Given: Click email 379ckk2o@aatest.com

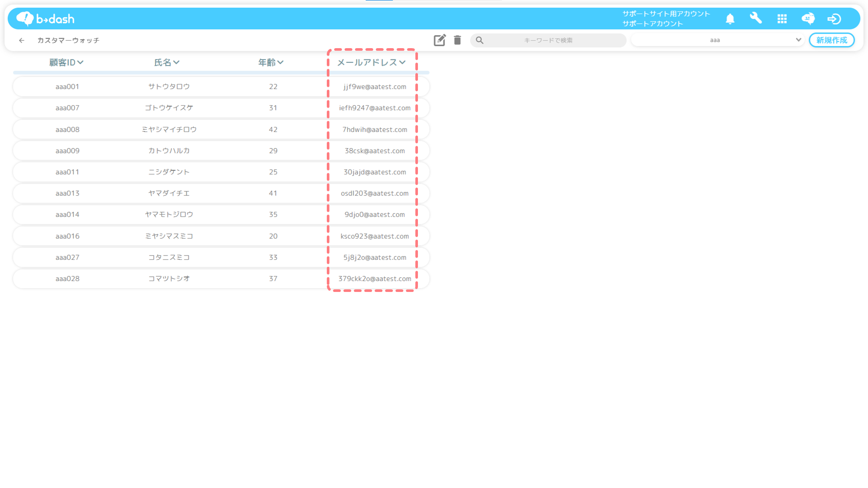Looking at the screenshot, I should point(375,278).
